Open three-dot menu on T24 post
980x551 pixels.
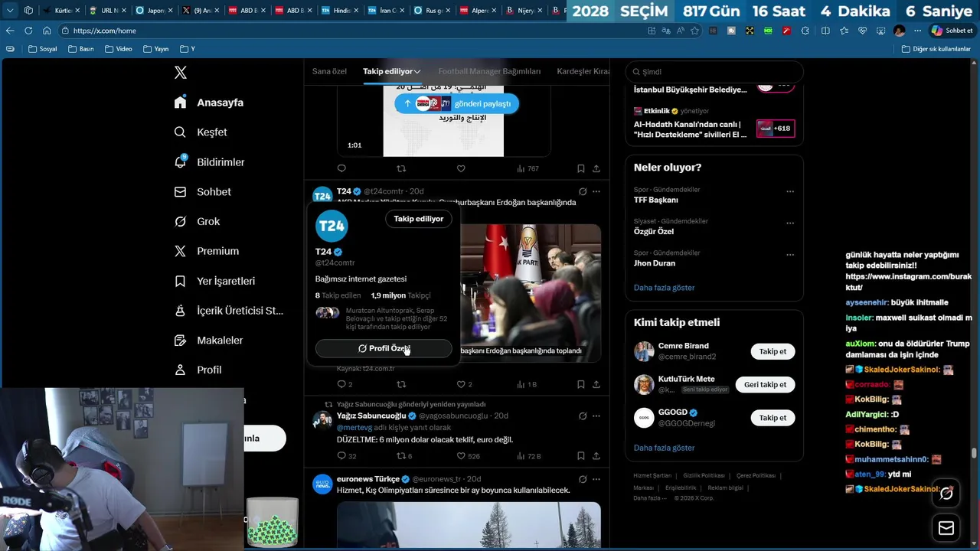point(596,191)
